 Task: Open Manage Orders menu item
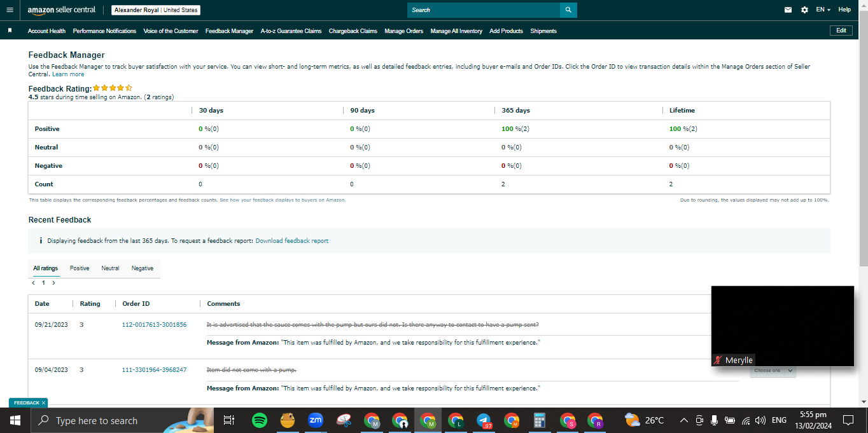(x=403, y=31)
